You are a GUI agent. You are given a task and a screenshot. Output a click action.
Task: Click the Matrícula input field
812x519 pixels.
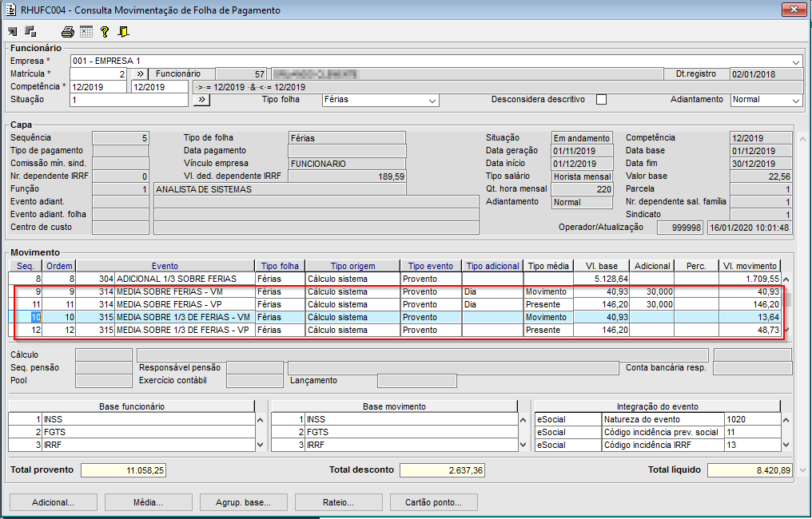pyautogui.click(x=98, y=74)
